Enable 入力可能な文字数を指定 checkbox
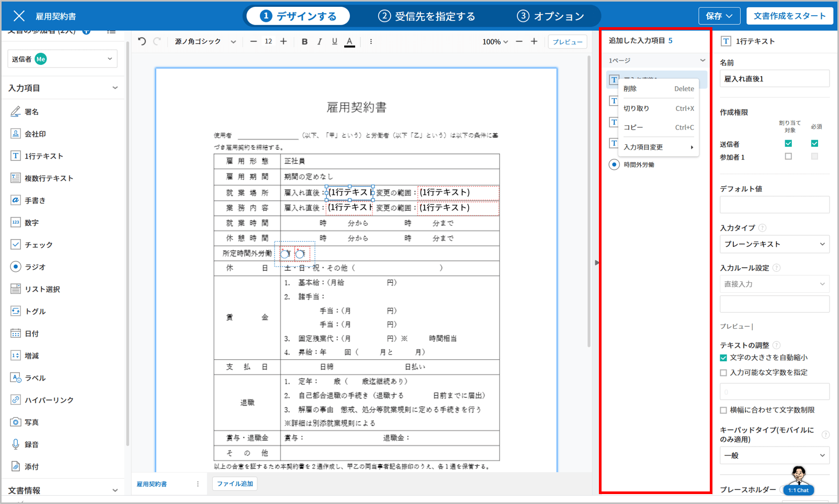 [x=723, y=373]
